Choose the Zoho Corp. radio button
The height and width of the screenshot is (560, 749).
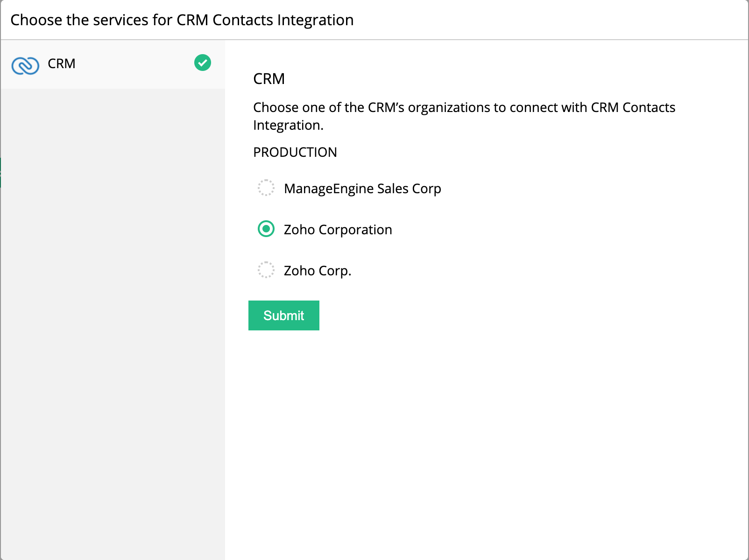coord(266,270)
